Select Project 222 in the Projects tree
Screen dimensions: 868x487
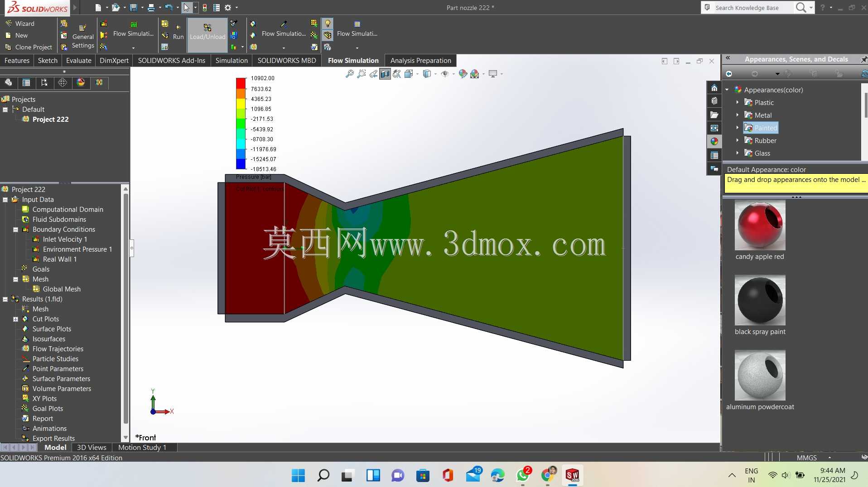pos(50,119)
